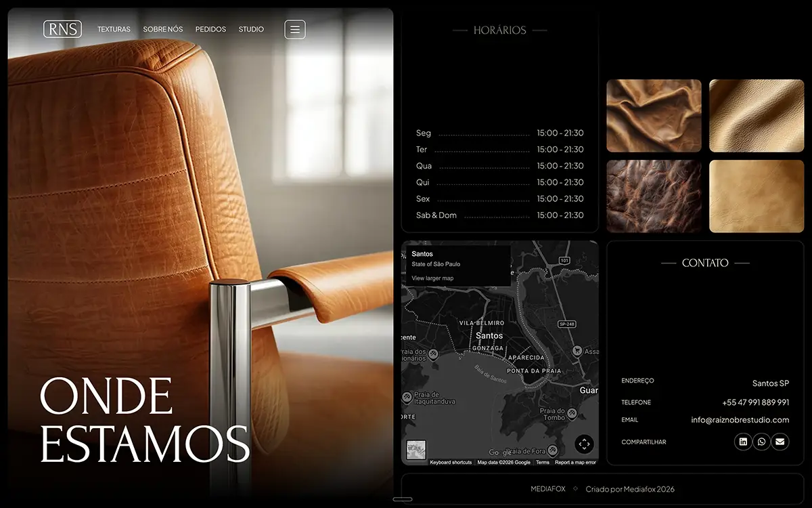Open the cream smooth leather thumbnail

coord(757,116)
